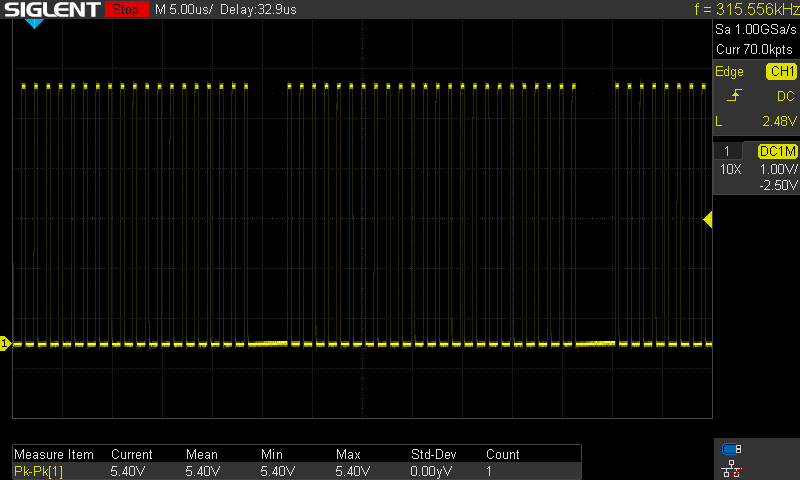Click the Measure Item column header
800x480 pixels.
pyautogui.click(x=54, y=454)
